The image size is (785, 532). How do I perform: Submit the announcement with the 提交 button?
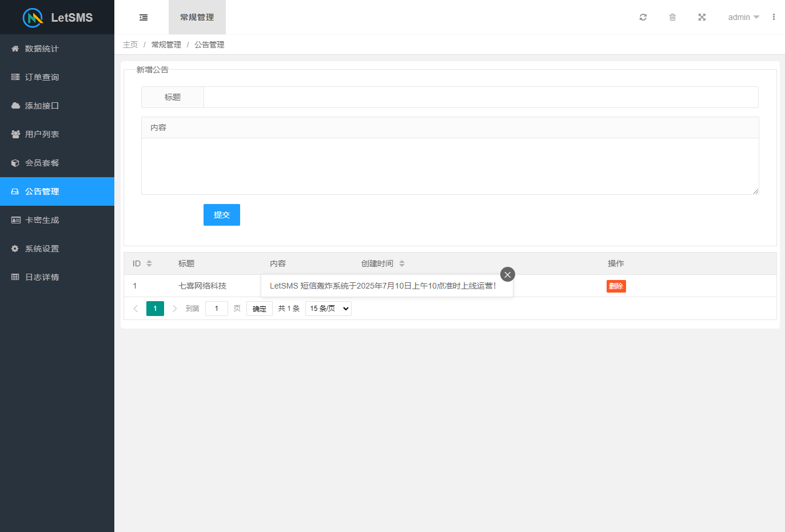click(x=221, y=215)
